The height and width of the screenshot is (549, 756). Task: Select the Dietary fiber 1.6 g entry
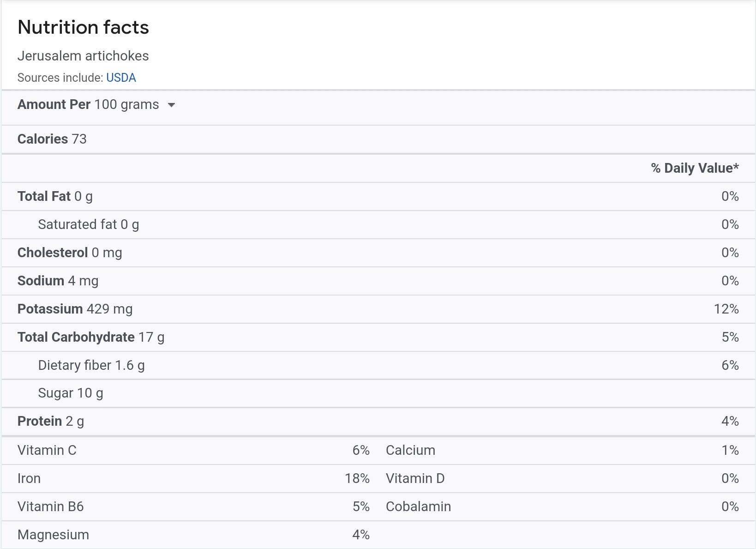(x=91, y=365)
